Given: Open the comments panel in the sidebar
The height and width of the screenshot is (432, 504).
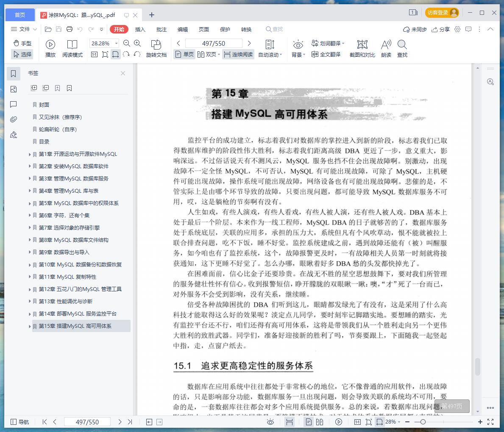Looking at the screenshot, I should coord(14,104).
